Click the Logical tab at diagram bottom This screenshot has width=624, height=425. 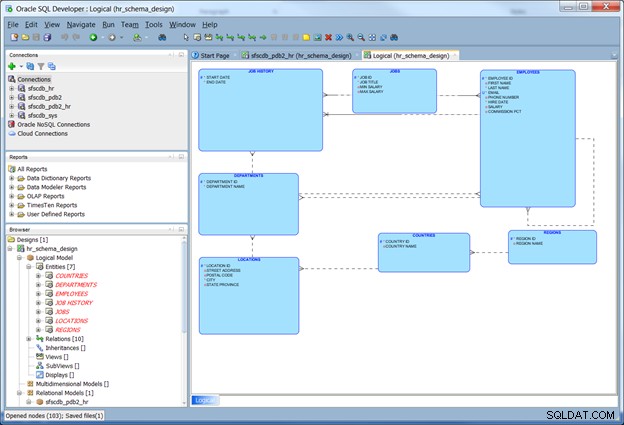pyautogui.click(x=204, y=400)
